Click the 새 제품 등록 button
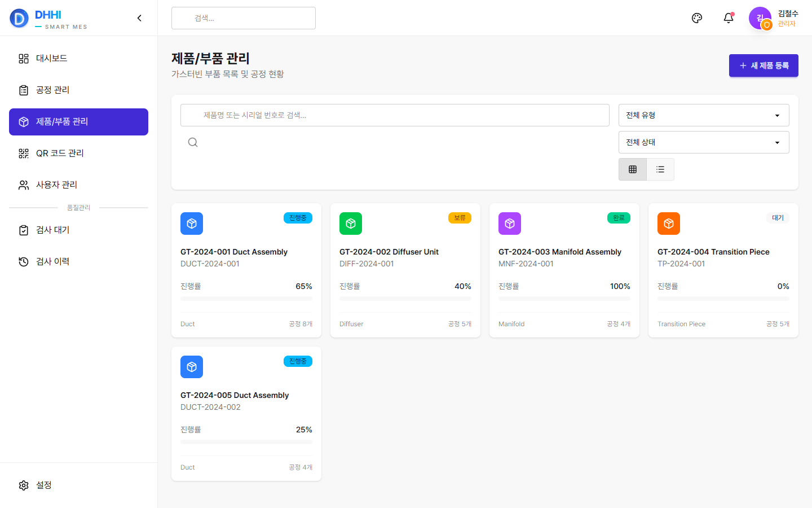Image resolution: width=812 pixels, height=508 pixels. 764,65
